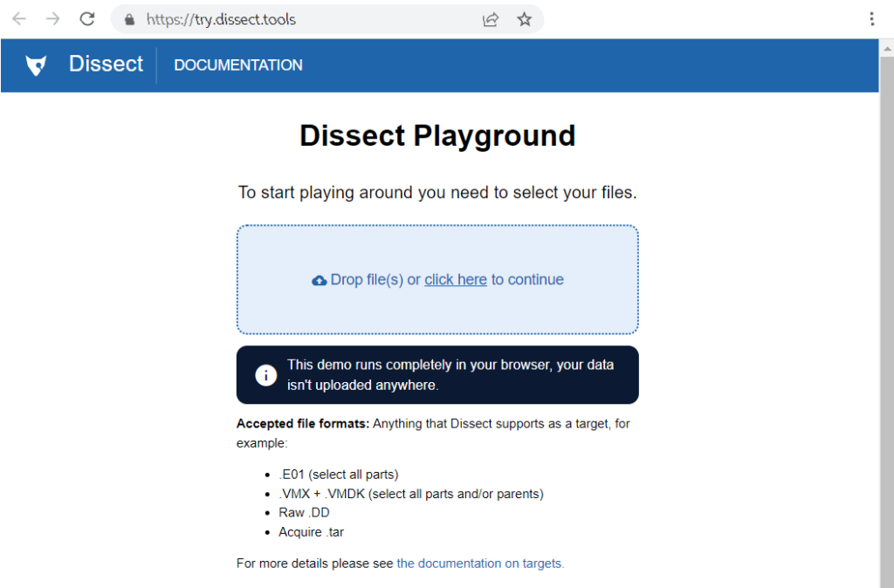The width and height of the screenshot is (894, 588).
Task: Bookmark the page with the star icon
Action: (525, 18)
